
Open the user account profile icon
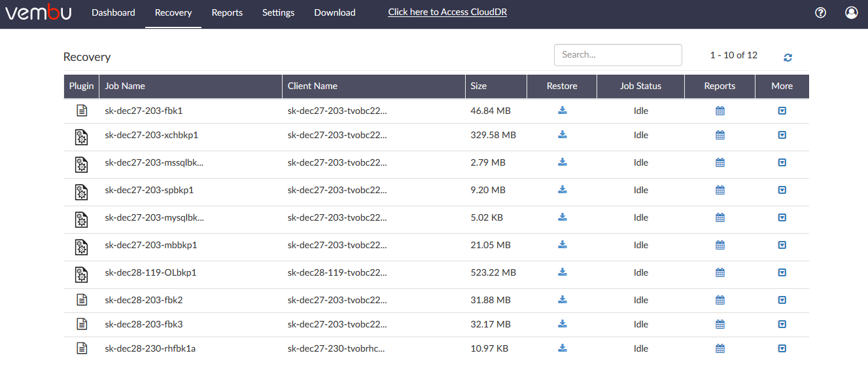point(851,12)
